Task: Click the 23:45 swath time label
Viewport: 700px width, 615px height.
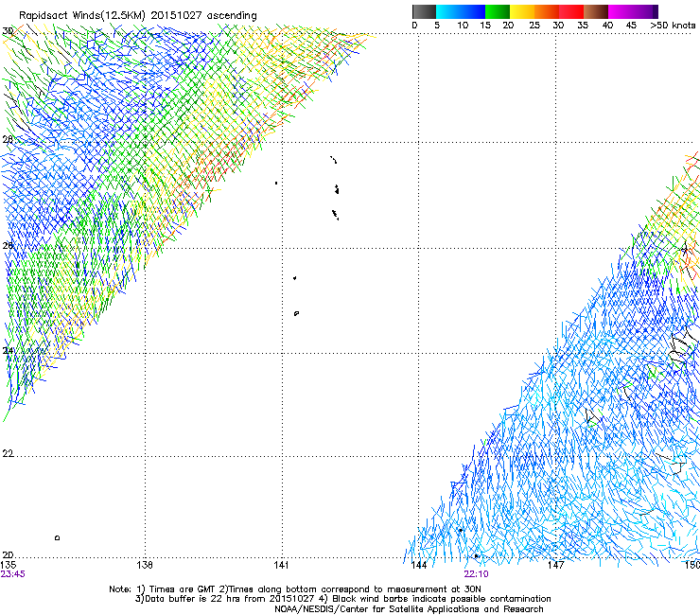Action: (12, 574)
